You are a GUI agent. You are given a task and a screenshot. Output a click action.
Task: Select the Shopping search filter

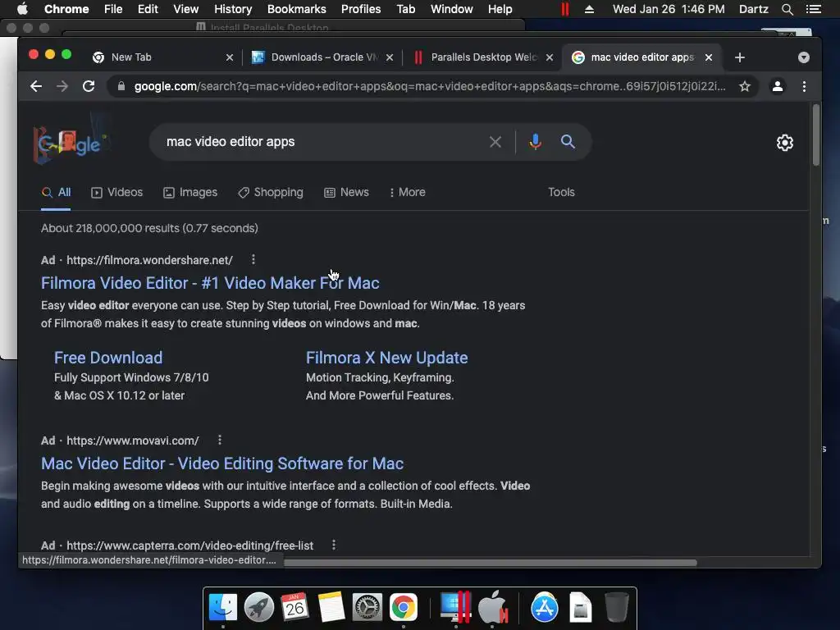pyautogui.click(x=271, y=192)
